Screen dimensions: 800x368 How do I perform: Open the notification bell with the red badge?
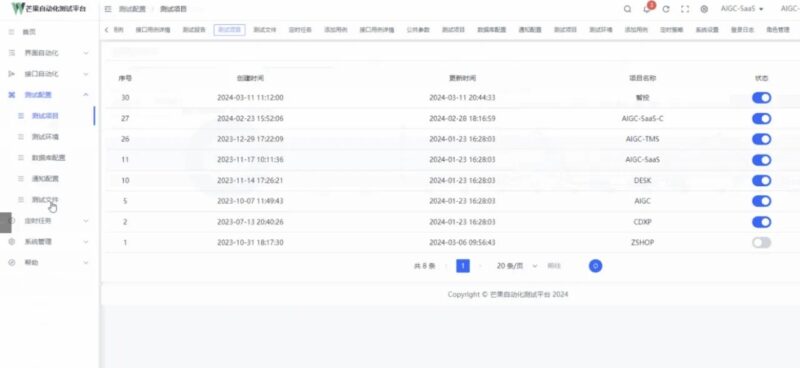point(647,9)
